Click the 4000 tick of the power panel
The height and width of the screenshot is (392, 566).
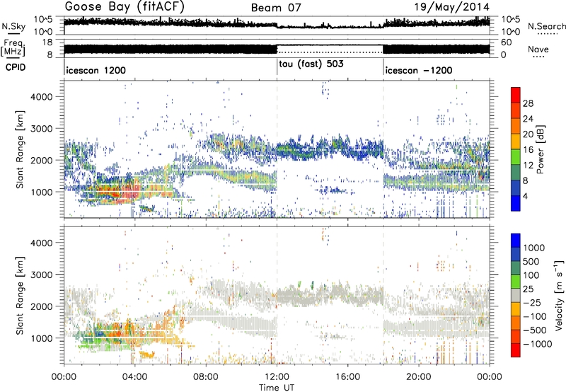[42, 97]
